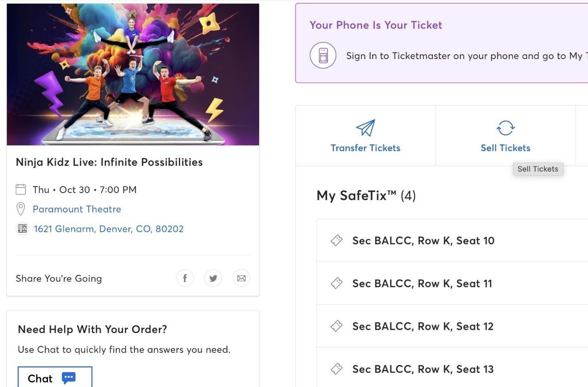Share event via Twitter icon
The image size is (588, 387).
click(213, 278)
